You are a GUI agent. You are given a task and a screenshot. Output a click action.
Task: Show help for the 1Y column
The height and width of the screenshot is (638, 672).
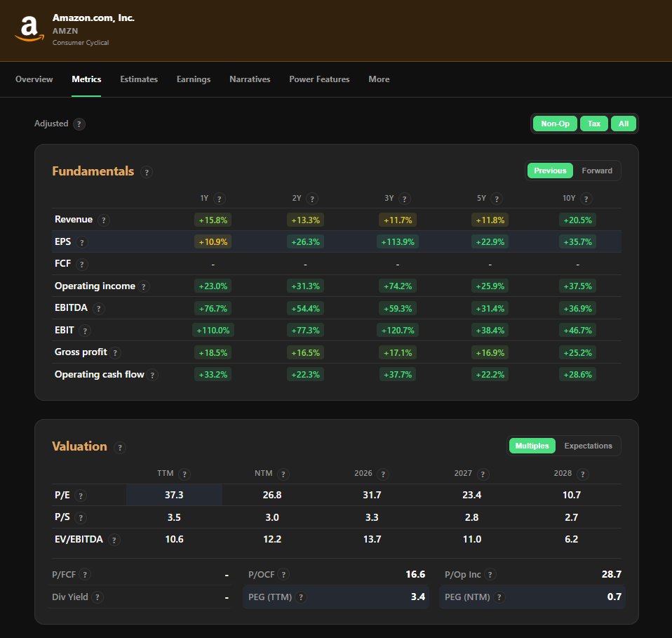220,199
